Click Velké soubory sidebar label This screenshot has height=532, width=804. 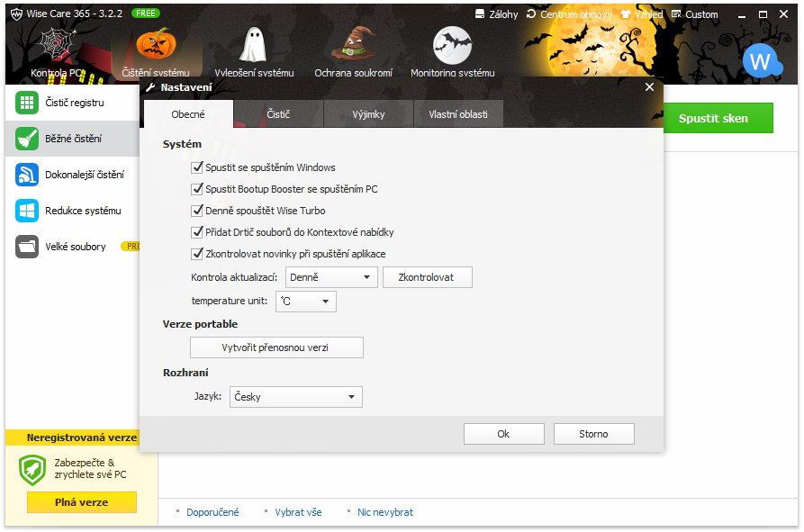click(x=76, y=247)
